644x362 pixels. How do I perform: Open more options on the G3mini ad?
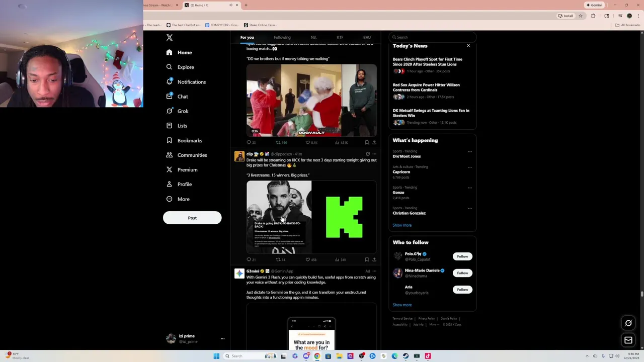tap(374, 271)
